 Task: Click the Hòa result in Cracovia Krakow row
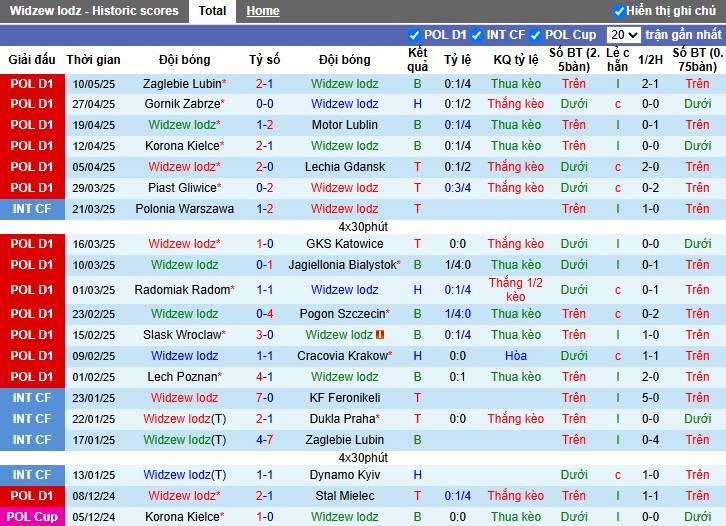515,356
